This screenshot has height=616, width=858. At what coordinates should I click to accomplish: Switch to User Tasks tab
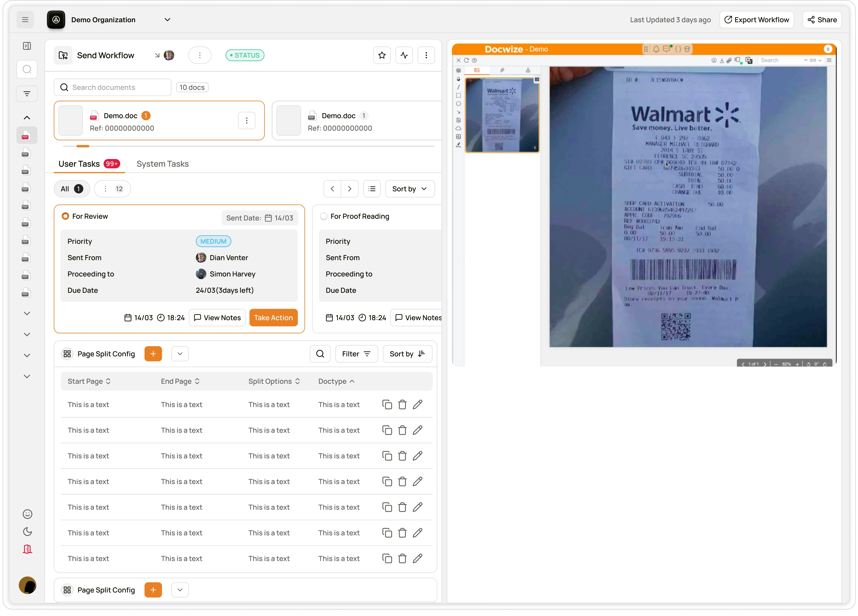point(89,164)
